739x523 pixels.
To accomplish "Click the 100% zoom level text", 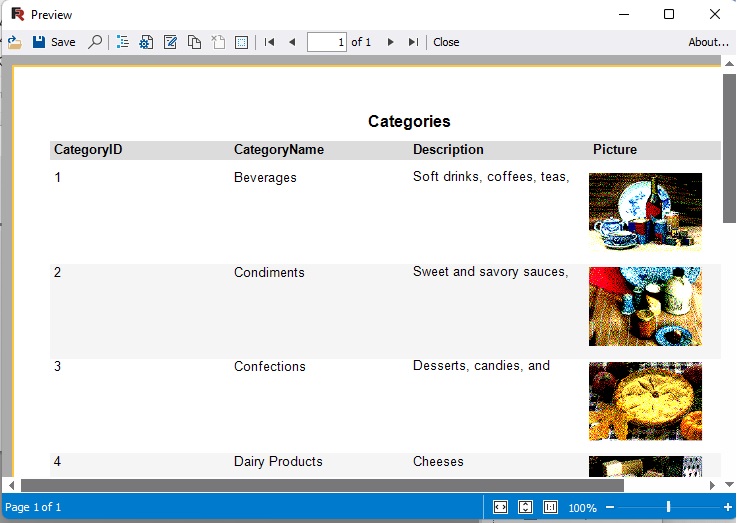I will (x=583, y=508).
